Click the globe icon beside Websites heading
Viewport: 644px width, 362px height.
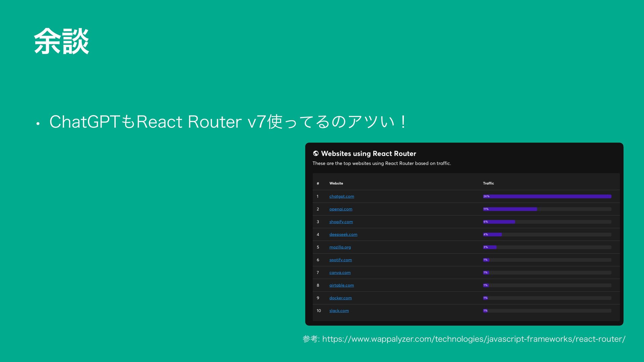(x=316, y=154)
